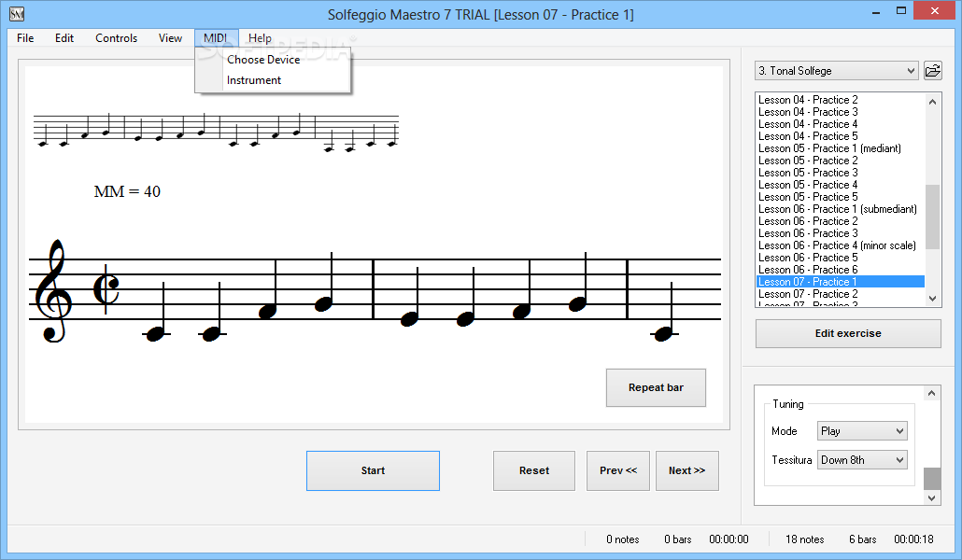The width and height of the screenshot is (962, 560).
Task: Select Lesson 05 - Practice 4
Action: click(841, 185)
